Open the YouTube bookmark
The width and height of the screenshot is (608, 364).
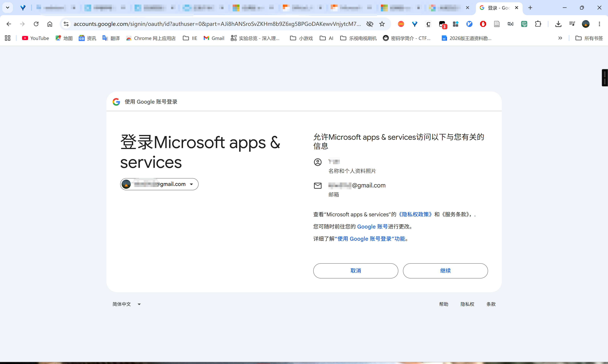pos(36,38)
